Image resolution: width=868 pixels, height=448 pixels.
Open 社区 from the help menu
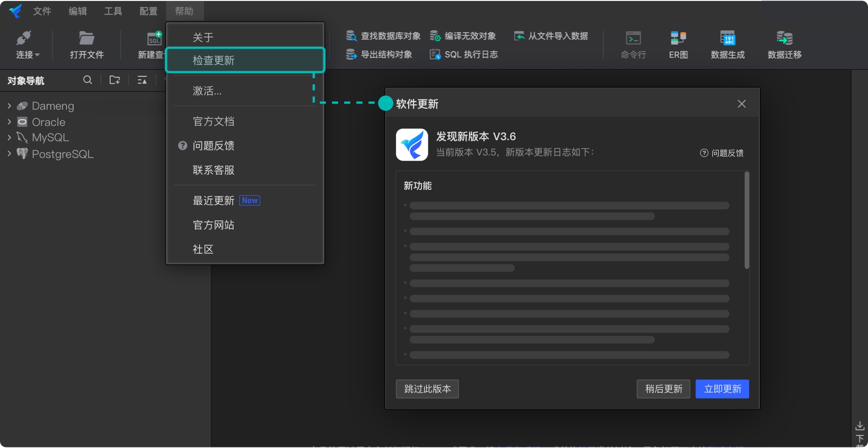[245, 249]
